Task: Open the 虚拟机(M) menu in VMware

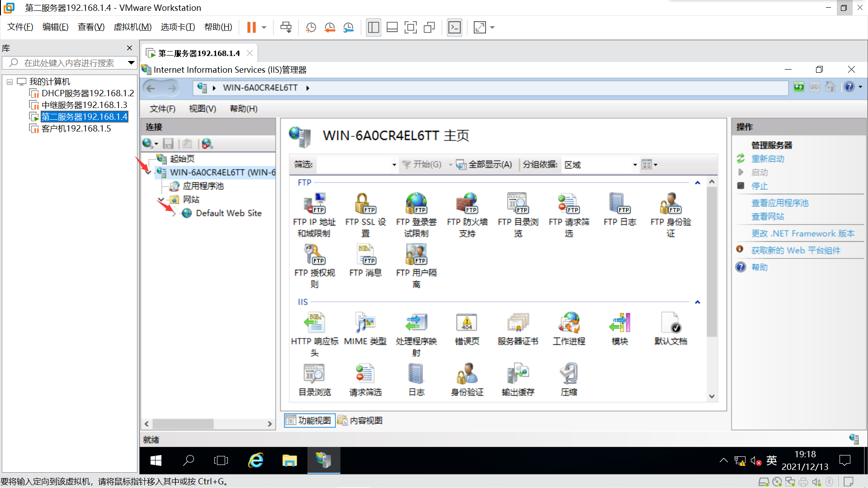Action: tap(132, 27)
